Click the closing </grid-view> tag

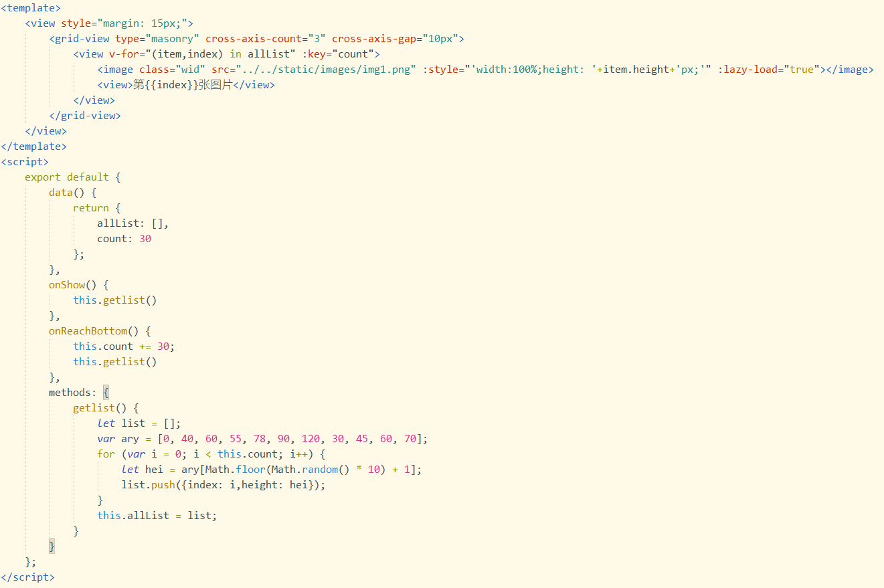[85, 116]
